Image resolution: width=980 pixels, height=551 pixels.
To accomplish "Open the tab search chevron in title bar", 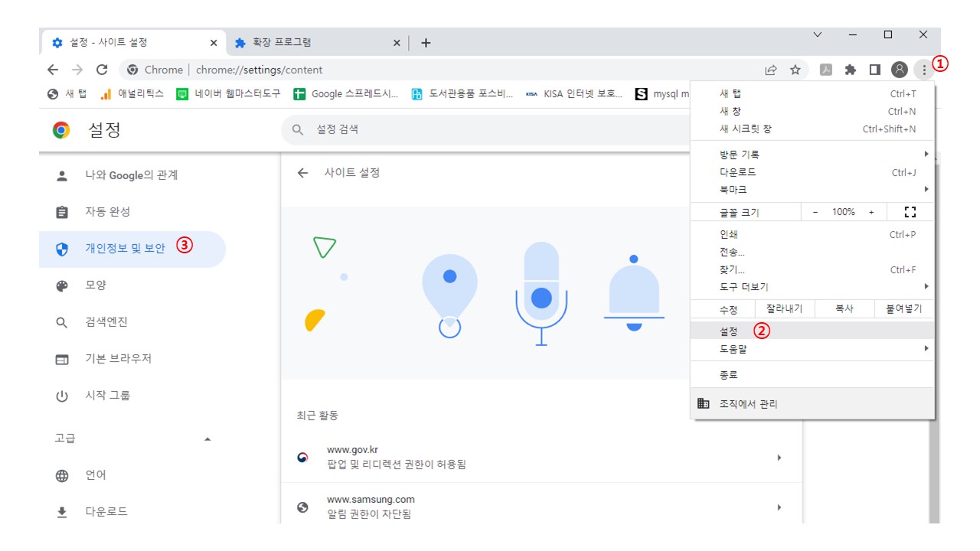I will click(818, 34).
